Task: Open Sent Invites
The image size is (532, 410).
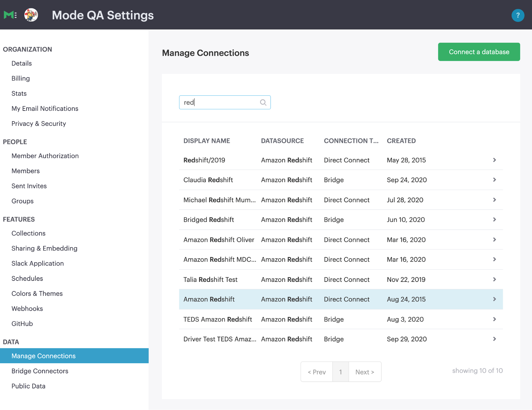Action: pos(29,186)
